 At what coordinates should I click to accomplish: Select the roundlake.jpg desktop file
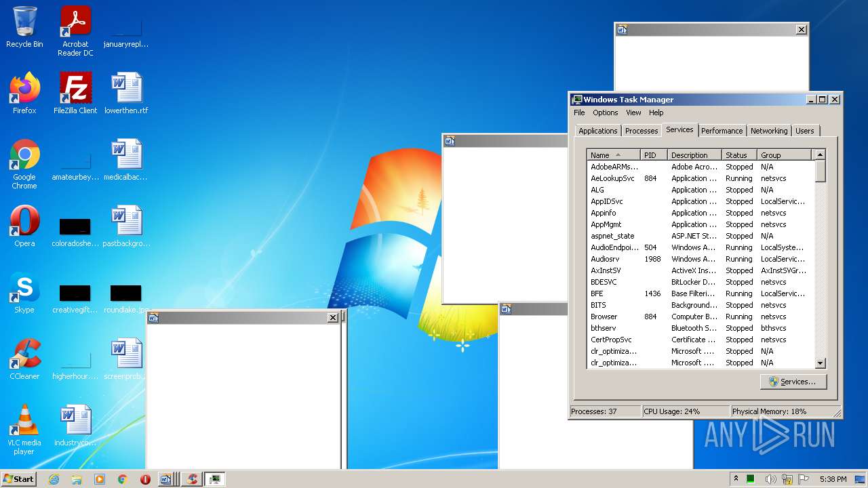[126, 297]
